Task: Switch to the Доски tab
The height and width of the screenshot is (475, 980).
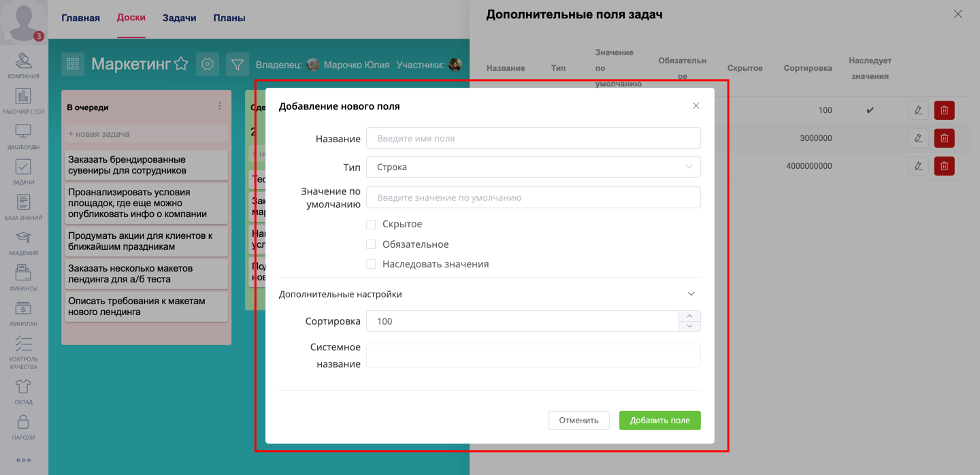Action: (131, 18)
